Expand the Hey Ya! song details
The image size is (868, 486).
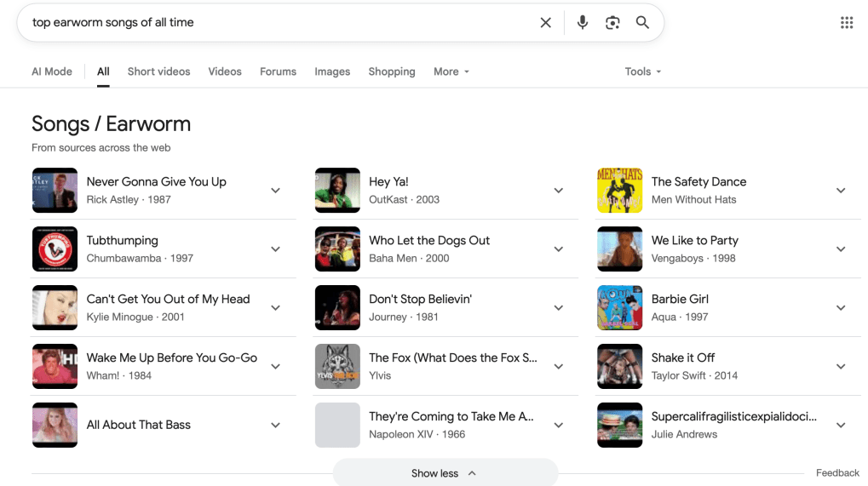click(x=559, y=190)
